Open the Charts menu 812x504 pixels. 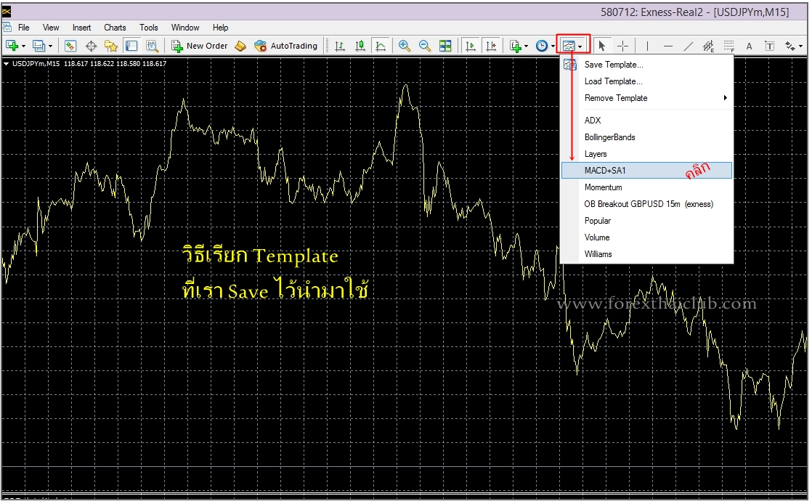[x=115, y=28]
